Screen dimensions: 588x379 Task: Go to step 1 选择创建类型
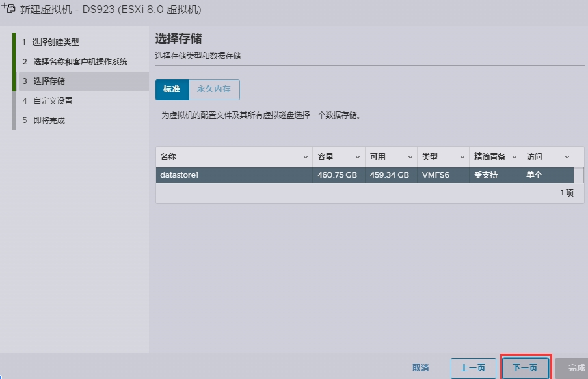click(55, 42)
